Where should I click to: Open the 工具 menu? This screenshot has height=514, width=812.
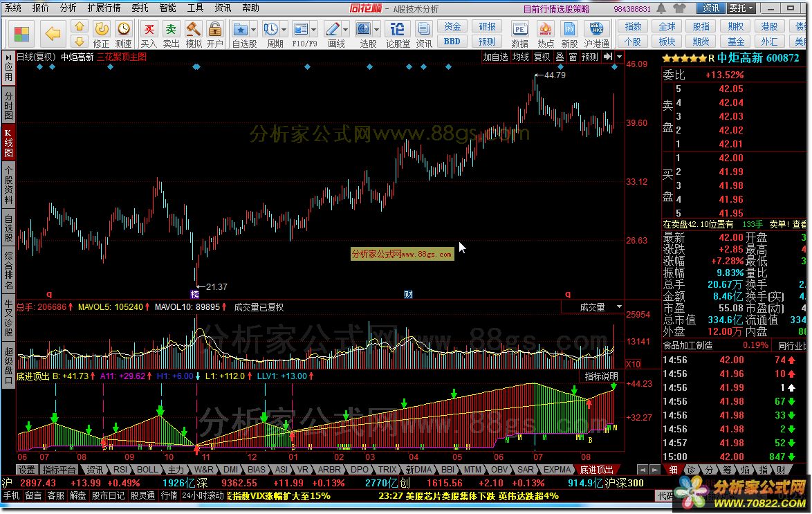pos(195,8)
